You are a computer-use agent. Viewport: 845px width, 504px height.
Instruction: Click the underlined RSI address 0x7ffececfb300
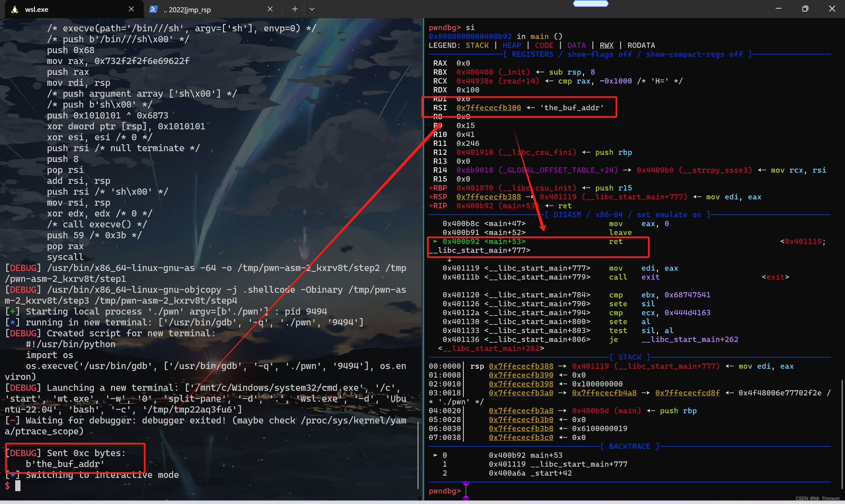coord(489,107)
